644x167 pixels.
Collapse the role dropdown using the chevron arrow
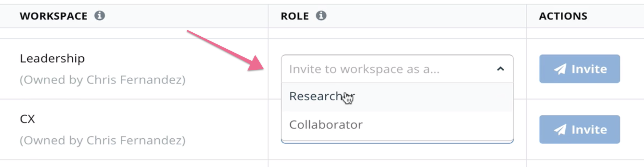[501, 69]
